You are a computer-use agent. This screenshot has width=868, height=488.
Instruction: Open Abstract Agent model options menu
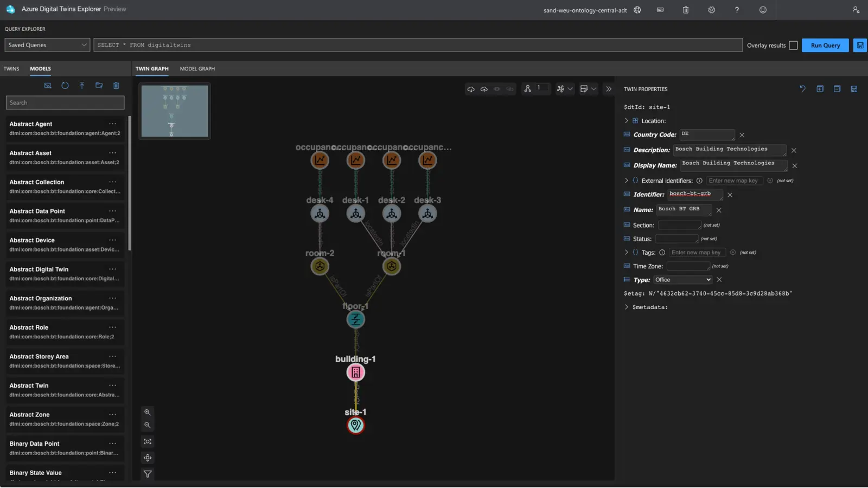(113, 124)
